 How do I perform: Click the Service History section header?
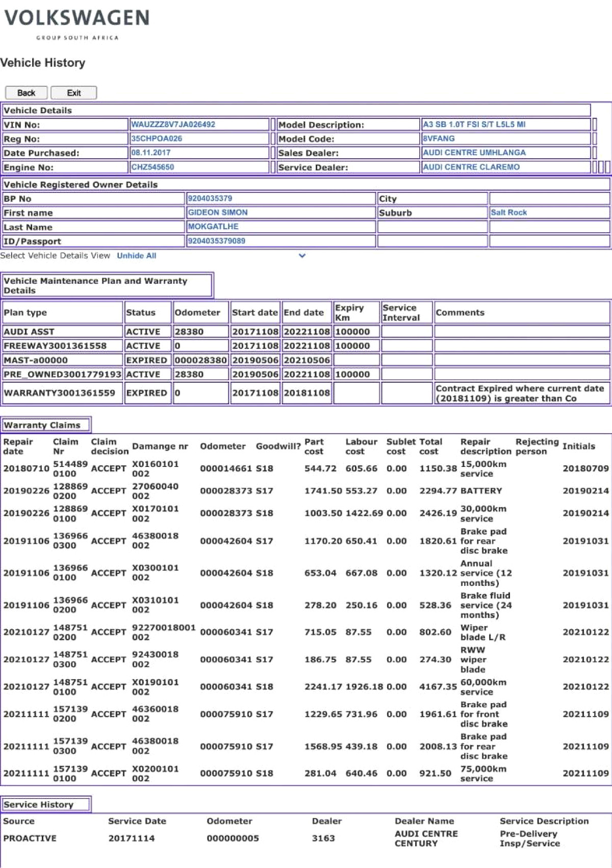[x=46, y=805]
